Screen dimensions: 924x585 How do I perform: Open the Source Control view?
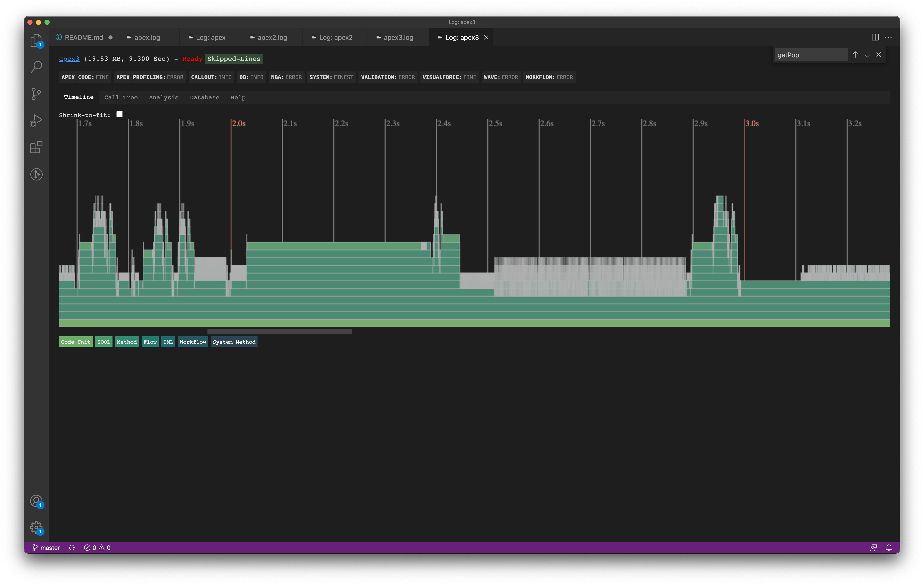tap(36, 93)
